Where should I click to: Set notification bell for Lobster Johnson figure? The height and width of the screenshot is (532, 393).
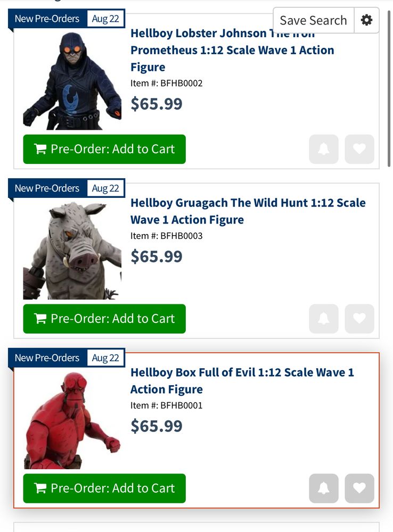(324, 149)
